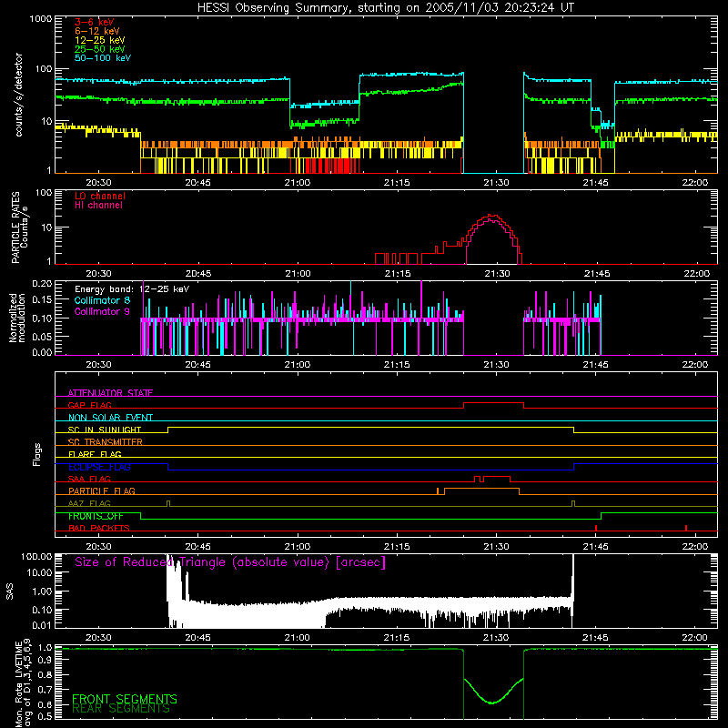Click the Mon. Rate LIVETIME axis label
This screenshot has width=728, height=728.
[x=24, y=682]
